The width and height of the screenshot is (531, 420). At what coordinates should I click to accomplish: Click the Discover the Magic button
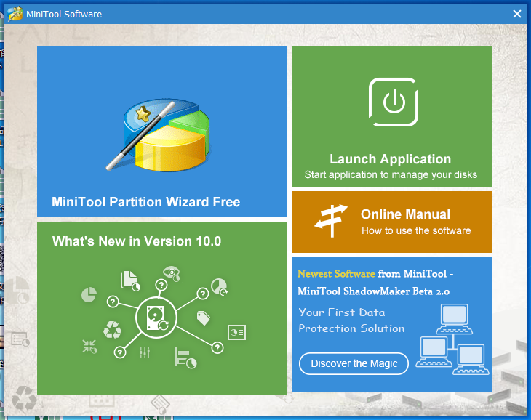click(x=354, y=363)
